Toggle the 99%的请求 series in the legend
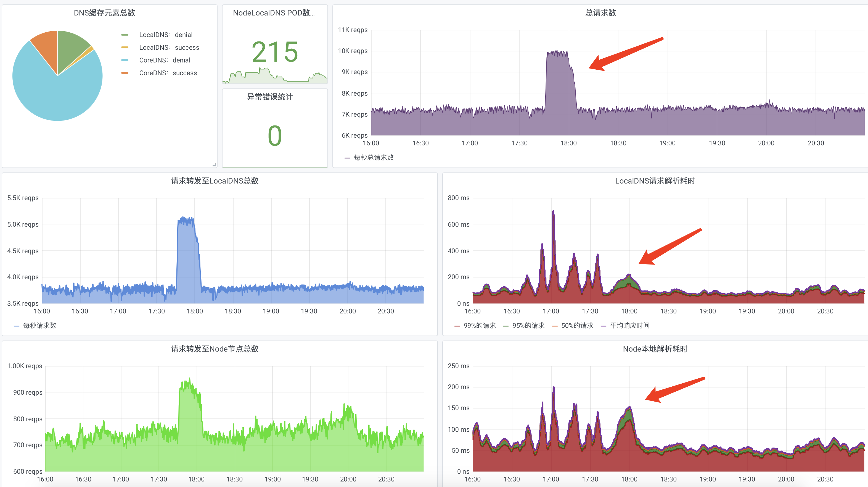 coord(480,325)
